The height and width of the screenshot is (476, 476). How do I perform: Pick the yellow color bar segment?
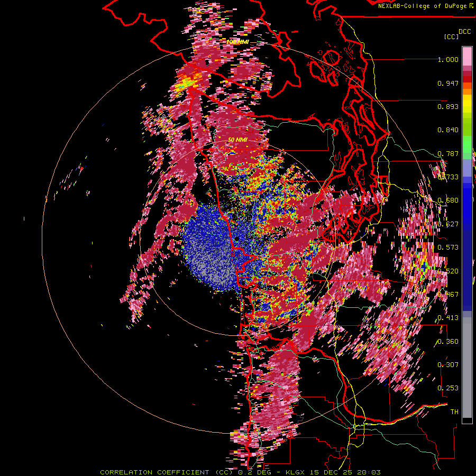click(467, 104)
